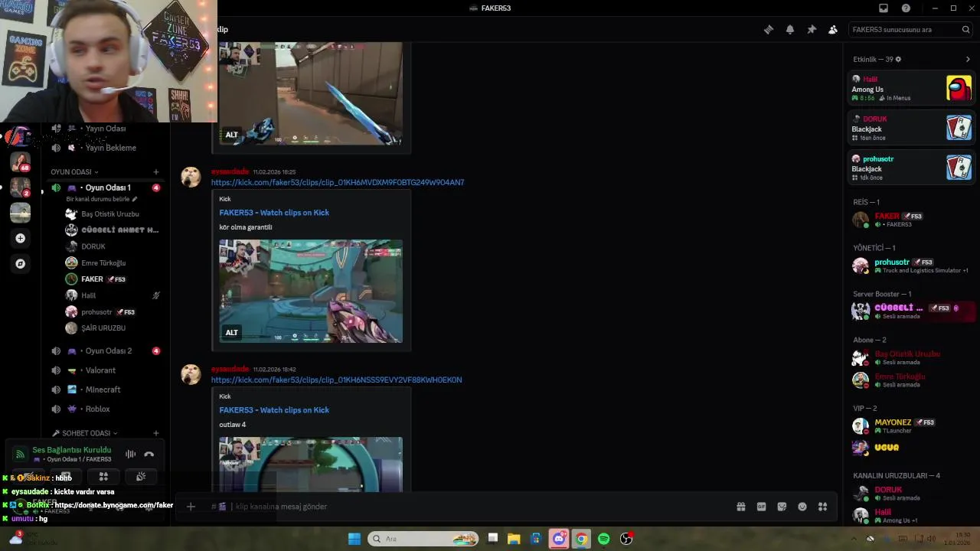Click the FAKER53 server search field
Screen dimensions: 980x551
911,29
